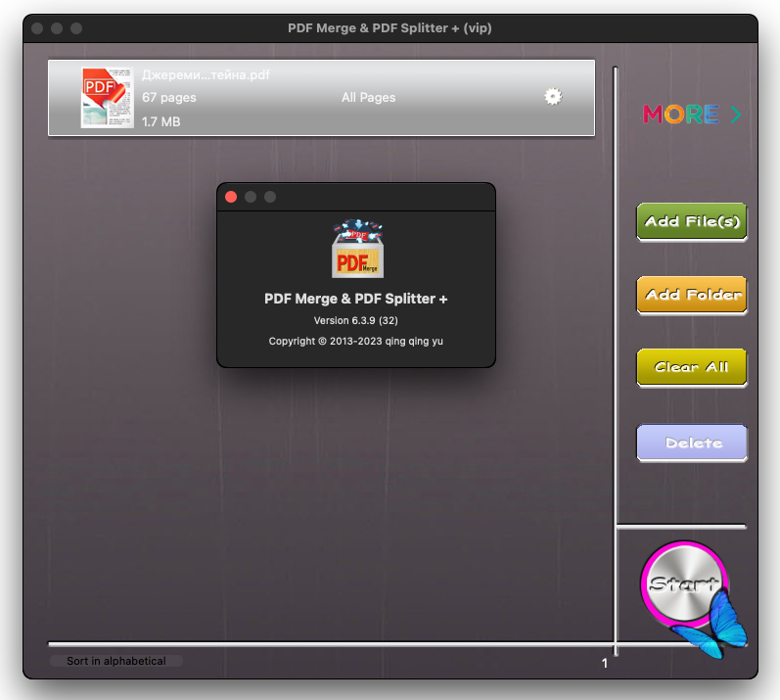Screen dimensions: 780x700
Task: Click the 67 pages text
Action: tap(169, 98)
